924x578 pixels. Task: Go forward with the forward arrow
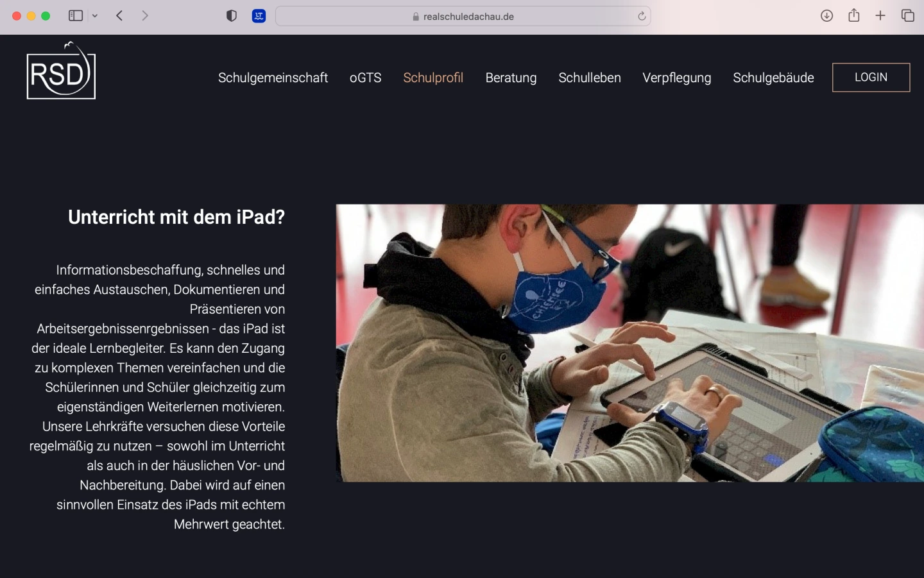click(145, 16)
